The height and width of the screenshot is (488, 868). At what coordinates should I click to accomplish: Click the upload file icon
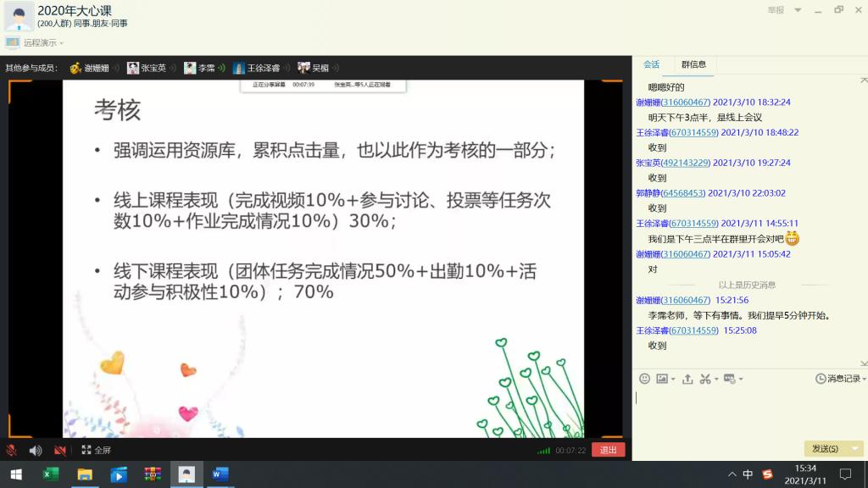pos(687,379)
